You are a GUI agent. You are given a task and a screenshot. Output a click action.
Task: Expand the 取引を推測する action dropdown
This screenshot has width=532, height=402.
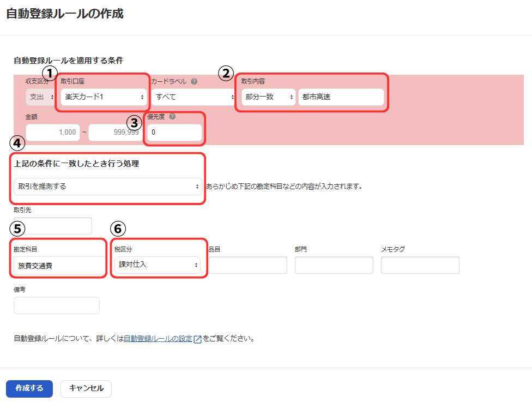[x=107, y=187]
